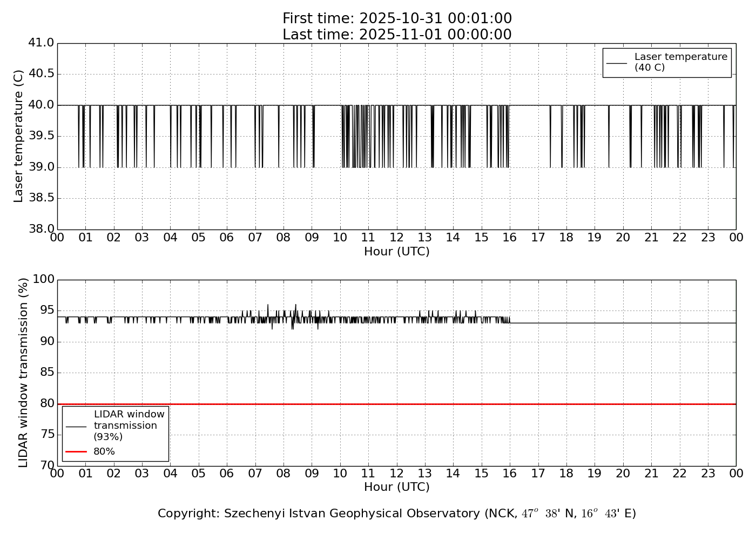Click the LIDAR window transmission (%) y-axis label
Viewport: 756px width, 540px height.
pos(23,373)
